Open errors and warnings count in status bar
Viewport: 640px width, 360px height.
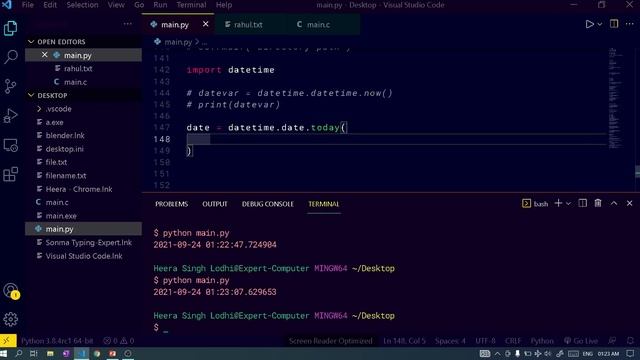click(119, 341)
